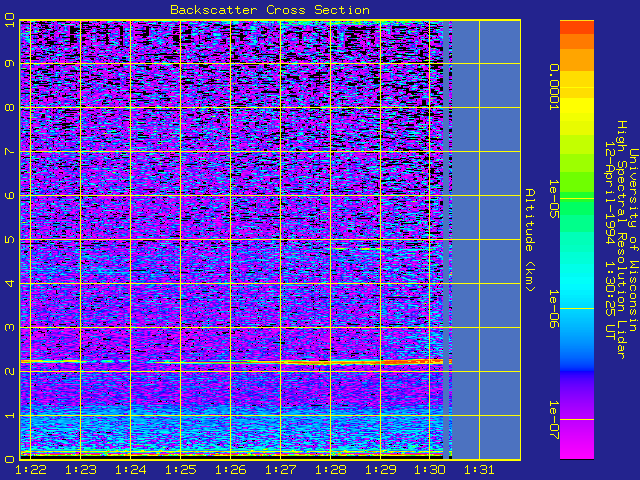Click the time axis label 1:28
640x480 pixels.
click(x=330, y=470)
